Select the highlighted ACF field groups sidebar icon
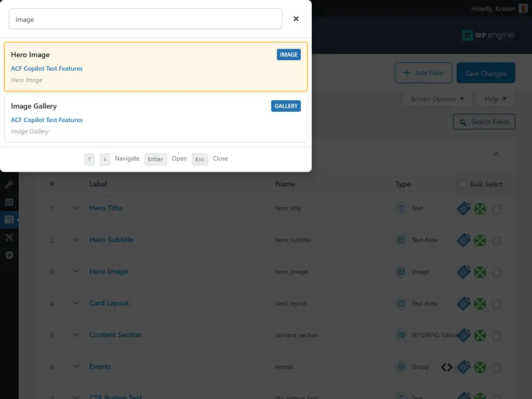 (8, 219)
